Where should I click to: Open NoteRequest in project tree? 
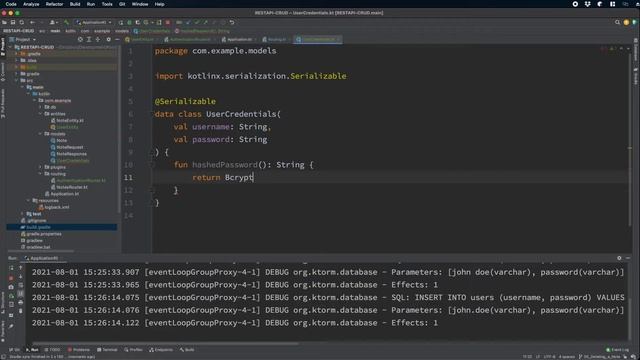pyautogui.click(x=67, y=147)
